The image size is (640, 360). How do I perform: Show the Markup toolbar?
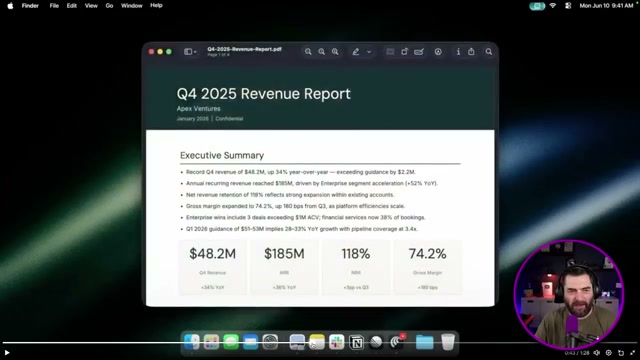pyautogui.click(x=438, y=52)
